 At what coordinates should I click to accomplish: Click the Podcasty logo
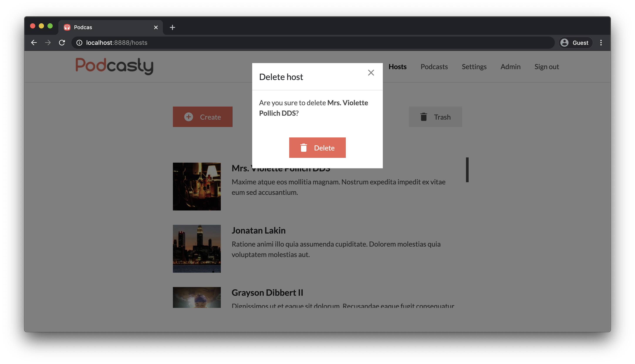coord(114,66)
